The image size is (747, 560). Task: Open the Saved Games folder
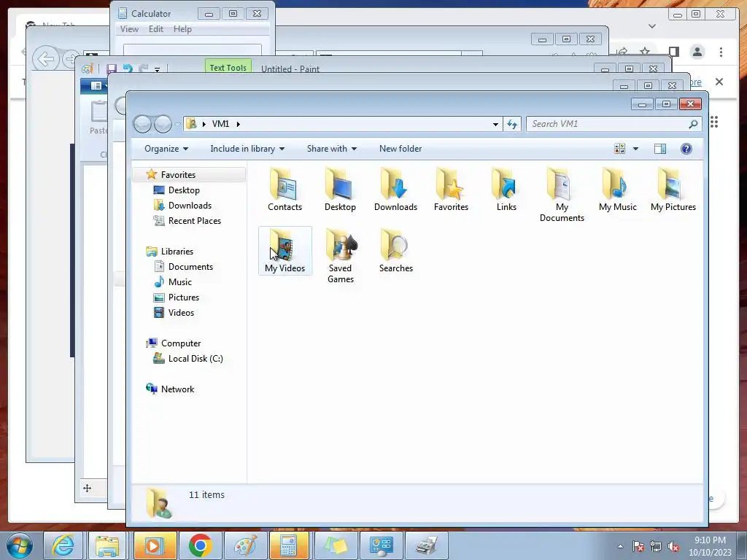point(340,256)
